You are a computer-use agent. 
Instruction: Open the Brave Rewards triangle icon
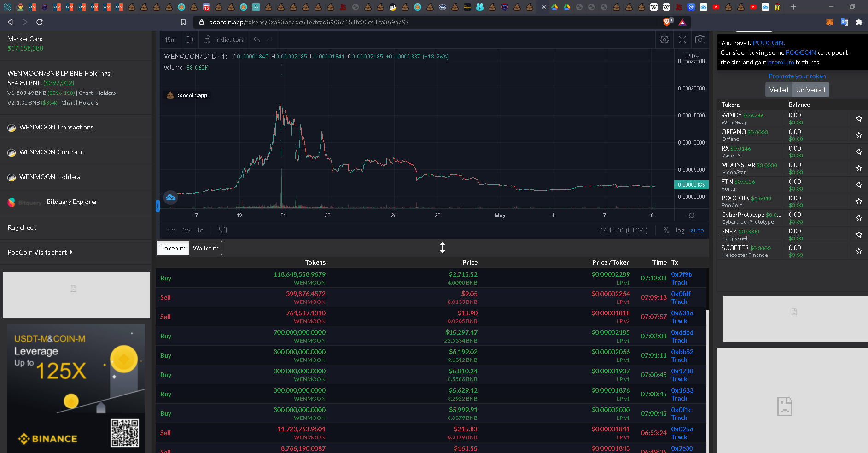coord(682,22)
